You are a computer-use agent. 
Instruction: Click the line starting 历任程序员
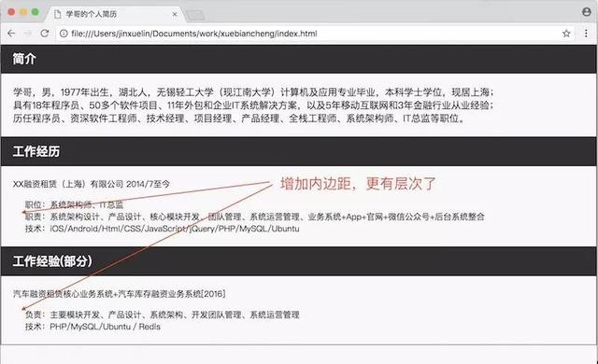[239, 119]
